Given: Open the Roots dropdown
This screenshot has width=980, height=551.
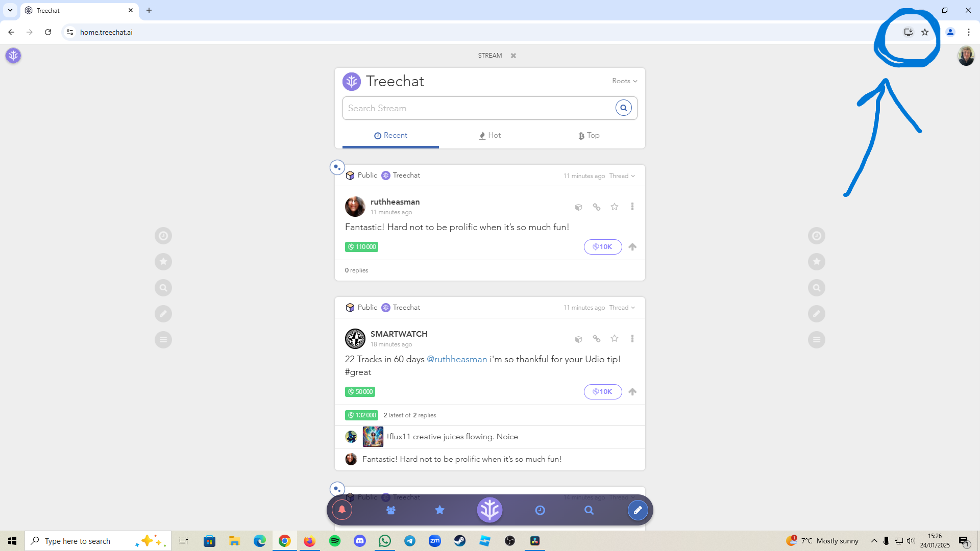Looking at the screenshot, I should [625, 81].
